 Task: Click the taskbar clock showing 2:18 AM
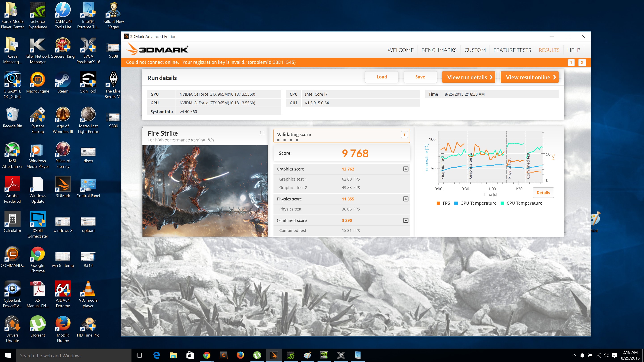click(630, 355)
